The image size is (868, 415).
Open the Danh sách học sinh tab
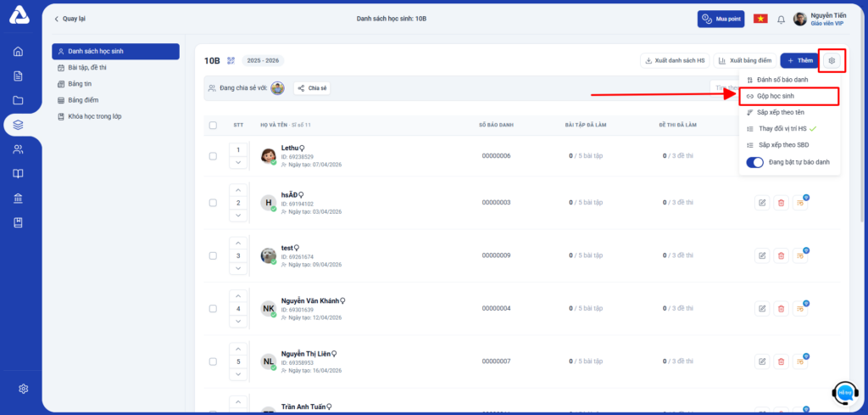click(115, 52)
